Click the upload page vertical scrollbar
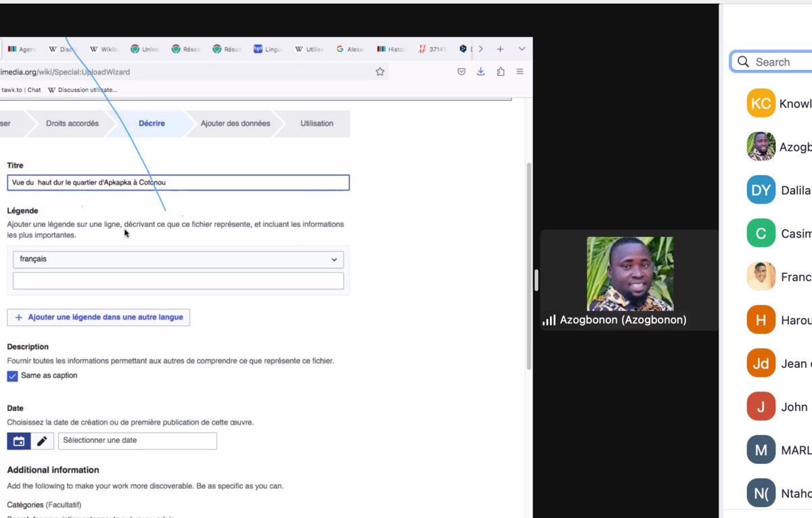 coord(529,266)
